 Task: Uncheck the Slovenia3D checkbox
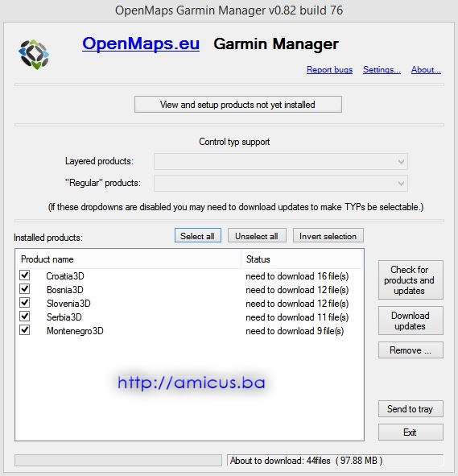[25, 302]
